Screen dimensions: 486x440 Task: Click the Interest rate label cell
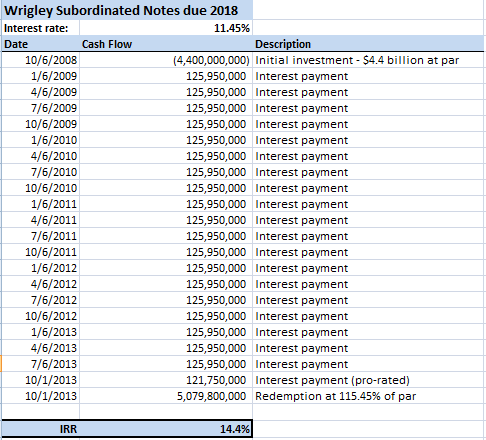[41, 28]
